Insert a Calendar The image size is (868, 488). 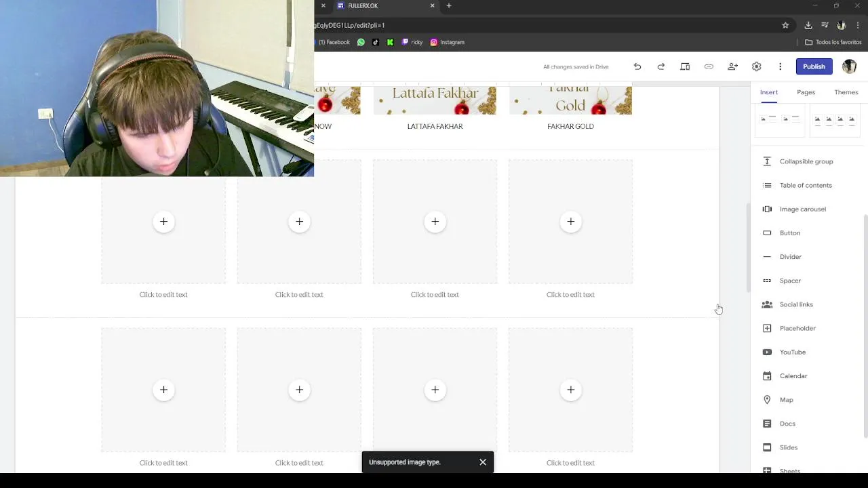coord(793,375)
